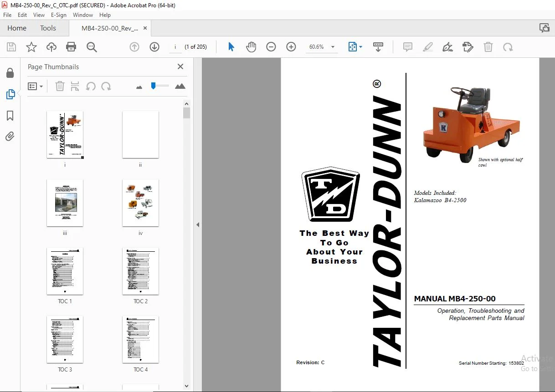
Task: Reduce thumbnail size small mountain icon
Action: [139, 87]
